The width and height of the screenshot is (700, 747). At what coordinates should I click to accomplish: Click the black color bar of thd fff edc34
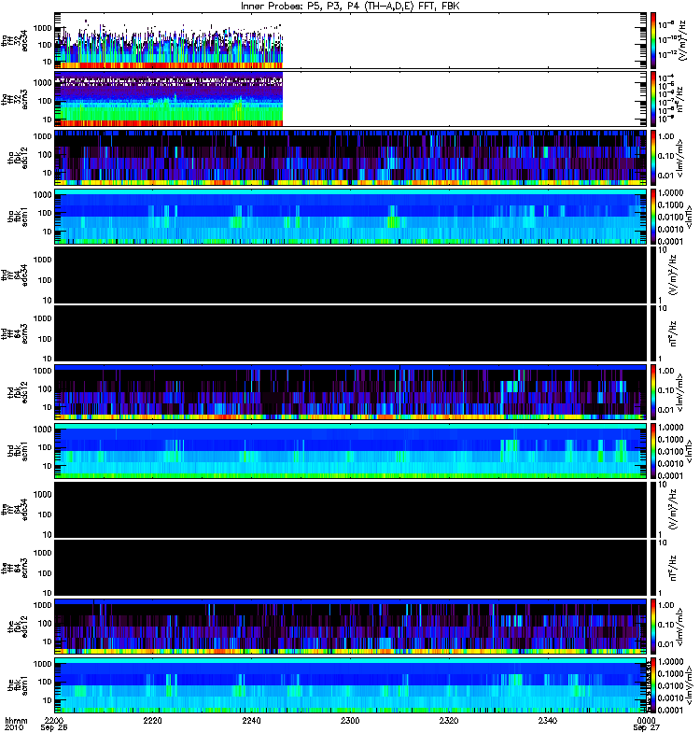tap(653, 275)
